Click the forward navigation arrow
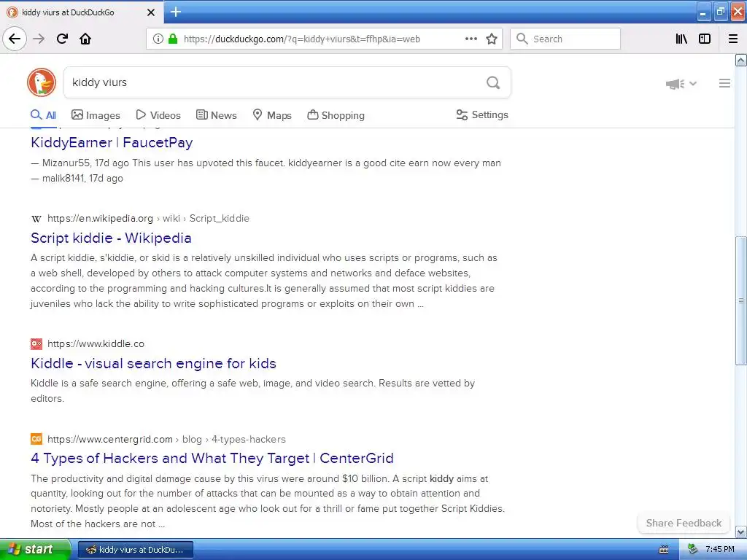 pos(39,39)
